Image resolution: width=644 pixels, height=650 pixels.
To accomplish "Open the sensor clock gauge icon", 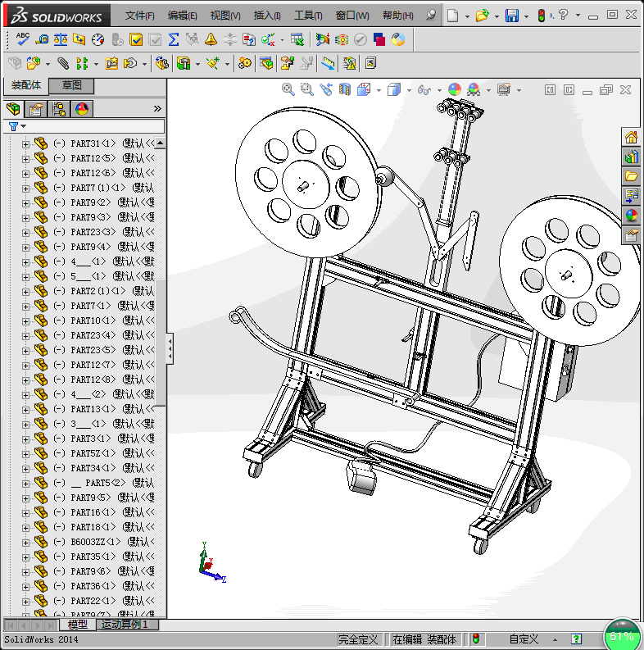I will (x=98, y=39).
